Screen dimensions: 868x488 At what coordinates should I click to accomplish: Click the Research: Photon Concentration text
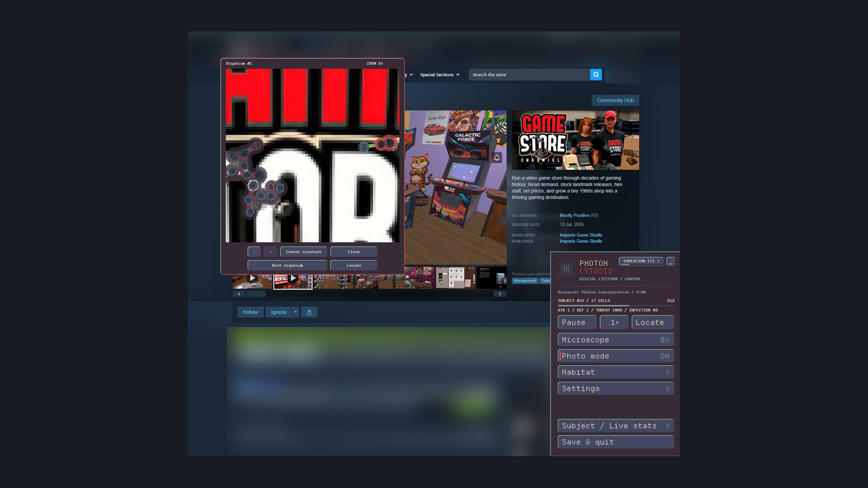(601, 292)
